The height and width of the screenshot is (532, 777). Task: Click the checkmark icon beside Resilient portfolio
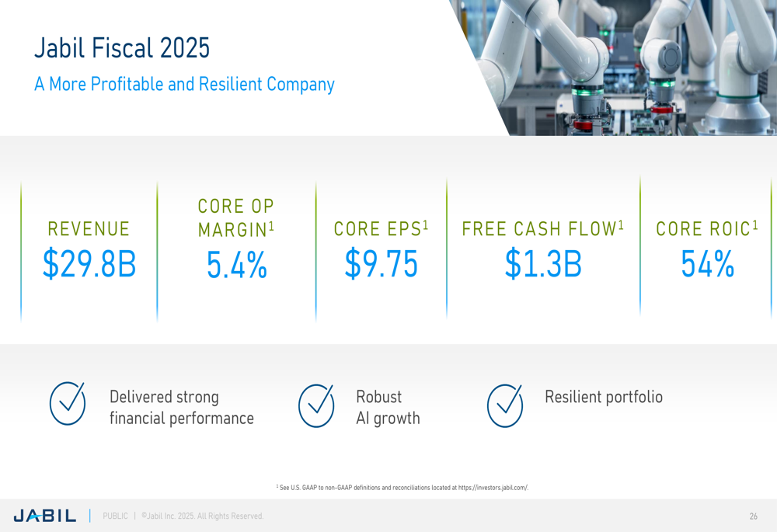click(x=505, y=405)
